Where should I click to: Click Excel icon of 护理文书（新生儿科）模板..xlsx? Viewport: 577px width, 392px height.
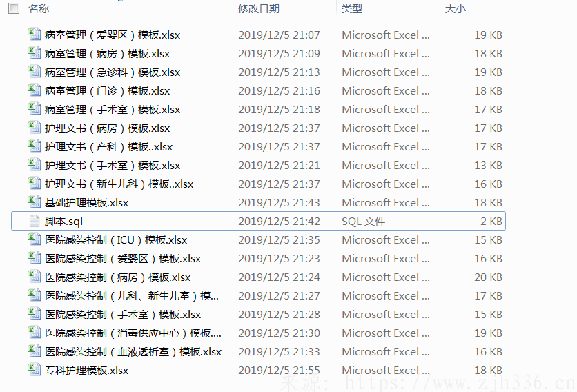35,184
